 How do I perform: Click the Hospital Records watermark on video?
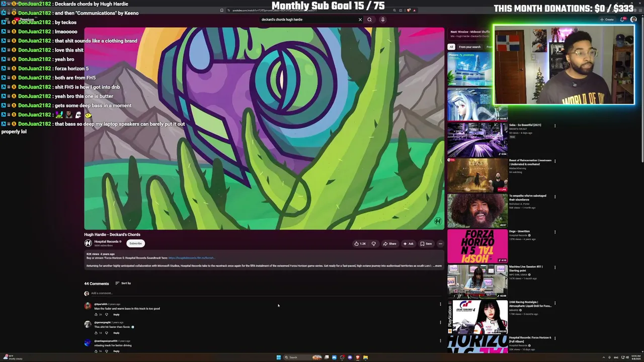click(438, 221)
